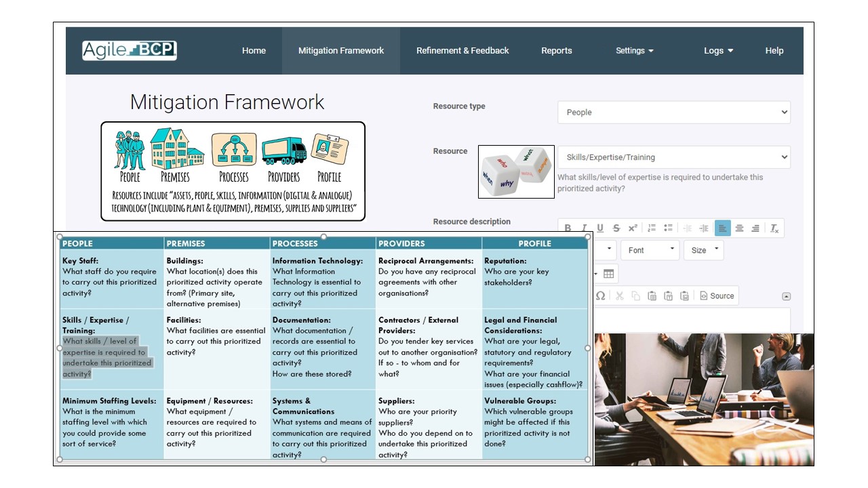Paste as plain text icon
Viewport: 868px width, 488px height.
(x=668, y=296)
